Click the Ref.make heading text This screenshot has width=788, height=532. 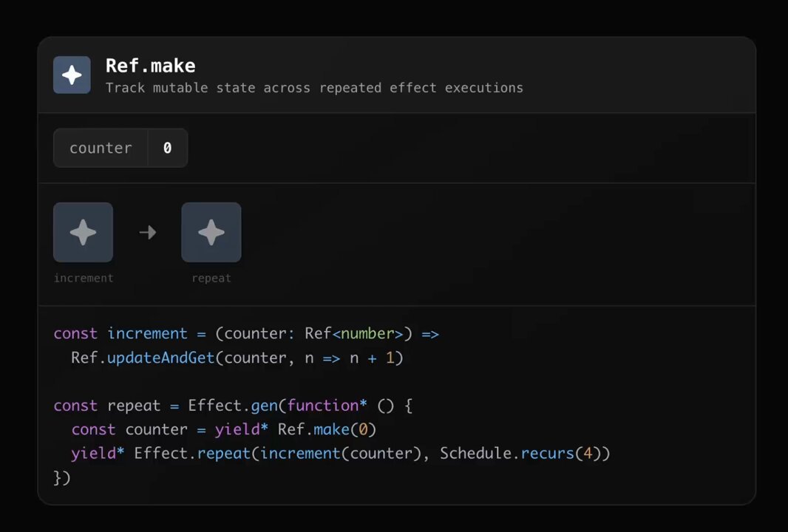150,66
